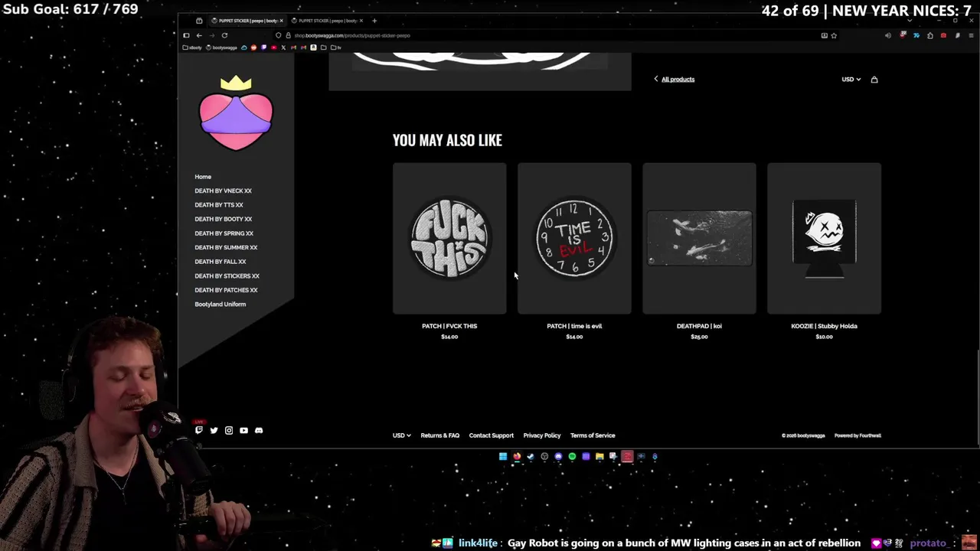Open the Instagram social icon in sidebar
This screenshot has width=980, height=551.
[228, 430]
